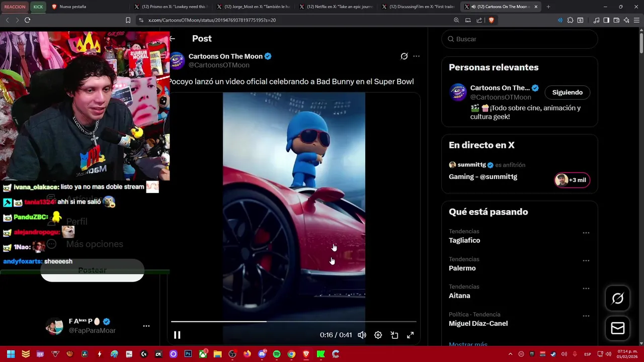Open Brave Shields lion icon
Screen dimensions: 644x362
(x=491, y=20)
